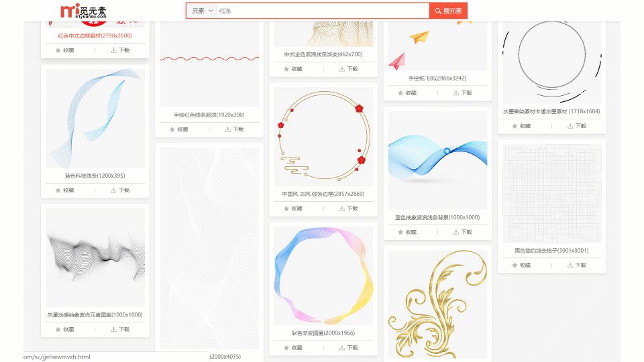Open the 元素 category dropdown in search bar
Viewport: 644px width, 362px height.
tap(202, 11)
